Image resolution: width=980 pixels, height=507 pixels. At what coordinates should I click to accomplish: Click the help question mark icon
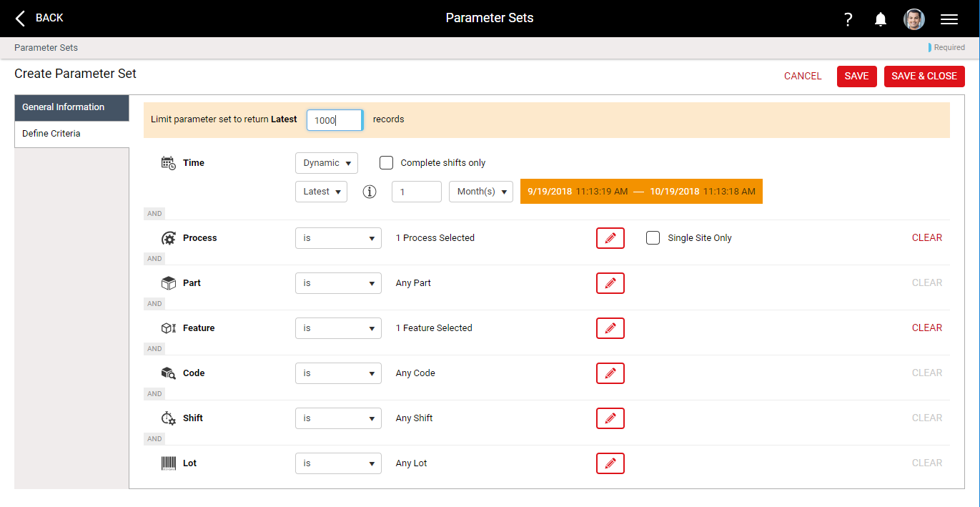click(847, 19)
